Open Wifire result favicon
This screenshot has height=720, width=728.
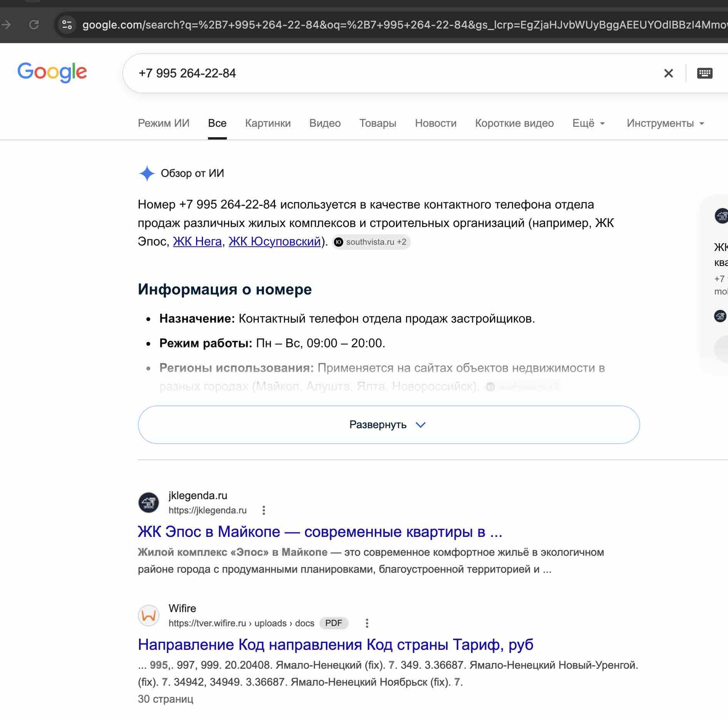[x=149, y=616]
